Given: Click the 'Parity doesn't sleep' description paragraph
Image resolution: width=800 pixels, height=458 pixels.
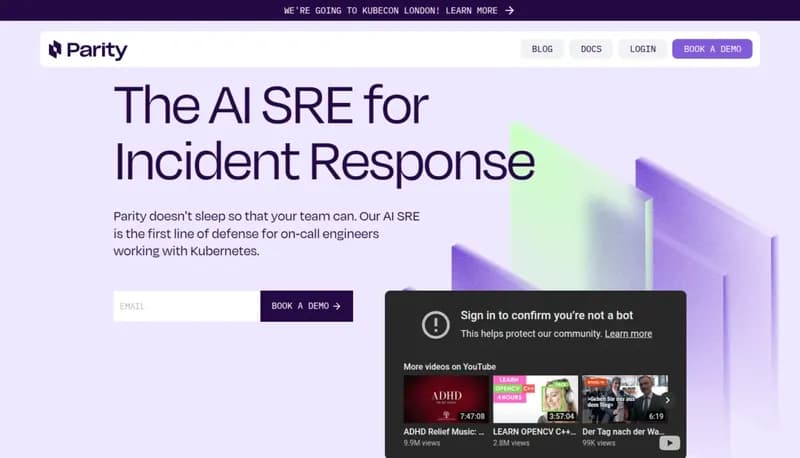Looking at the screenshot, I should pyautogui.click(x=266, y=234).
